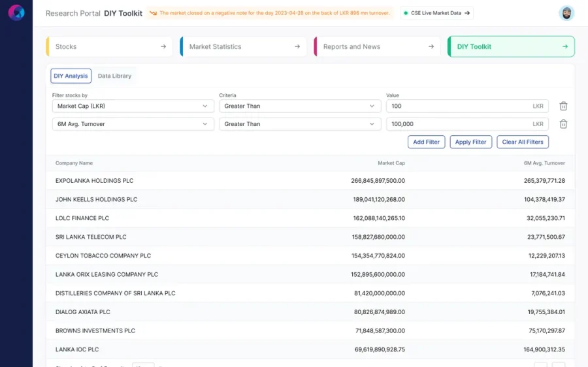
Task: Open the DIY Toolkit section
Action: (511, 46)
